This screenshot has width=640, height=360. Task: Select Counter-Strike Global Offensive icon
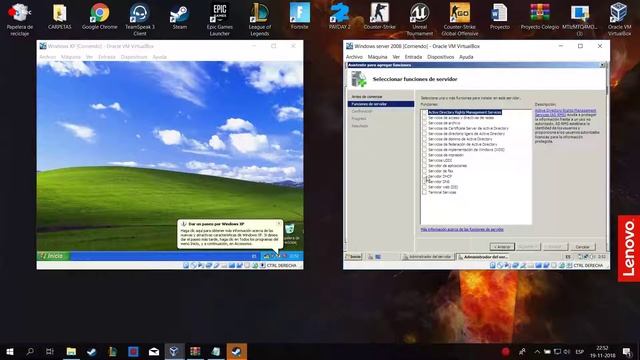[x=460, y=19]
